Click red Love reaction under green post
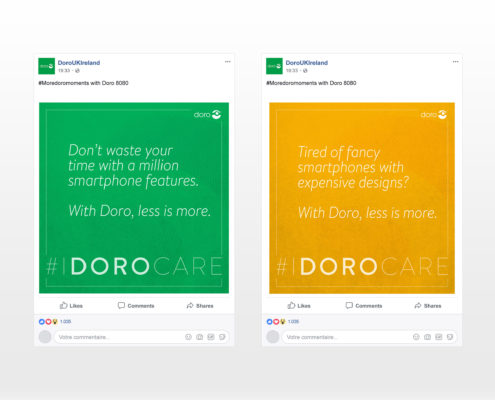This screenshot has width=495, height=400. (48, 322)
